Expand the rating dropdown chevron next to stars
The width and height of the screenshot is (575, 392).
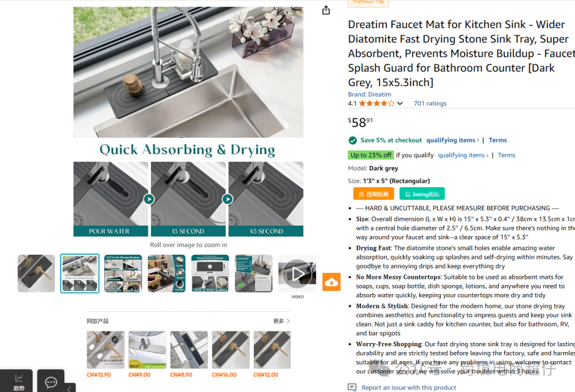tap(400, 103)
